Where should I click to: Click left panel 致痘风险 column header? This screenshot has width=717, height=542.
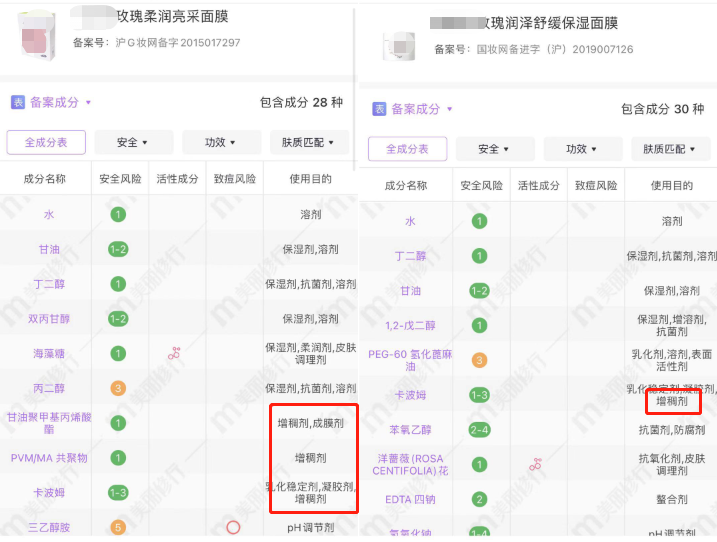[235, 179]
